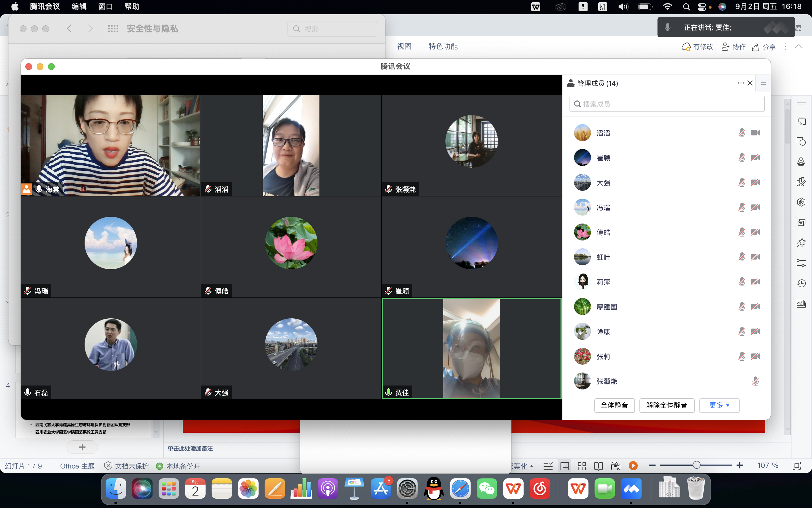Open WPS sidebar star favorites icon
The image size is (812, 508).
tap(801, 243)
